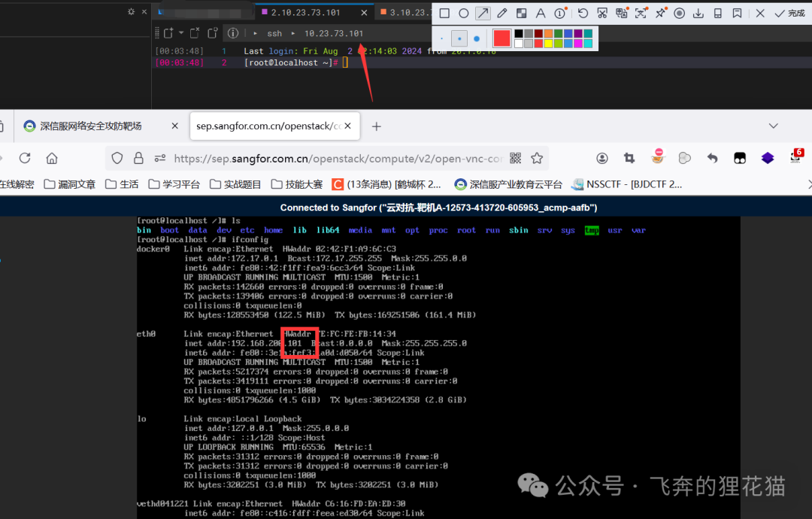Send screenshot to phone
Viewport: 812px width, 519px height.
pyautogui.click(x=718, y=14)
